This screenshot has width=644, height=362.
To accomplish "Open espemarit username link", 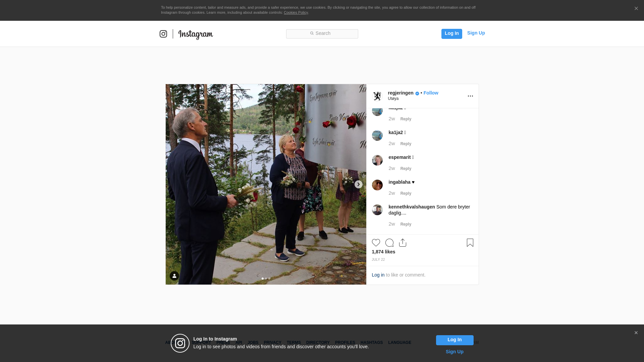I will point(399,157).
